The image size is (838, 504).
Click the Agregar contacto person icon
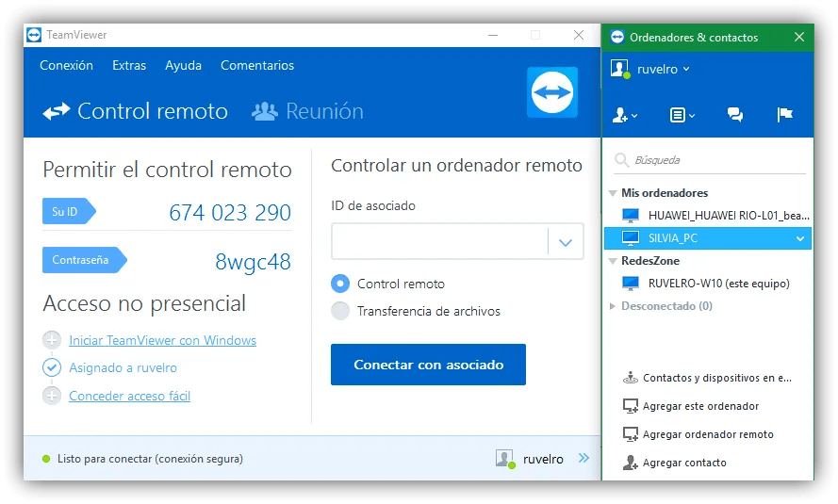point(631,463)
